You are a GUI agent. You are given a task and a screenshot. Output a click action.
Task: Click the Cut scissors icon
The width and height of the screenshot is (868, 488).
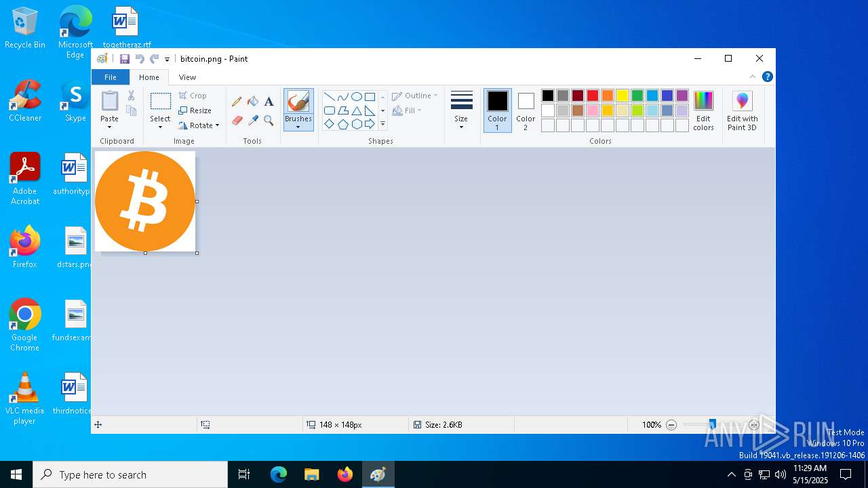(x=131, y=96)
